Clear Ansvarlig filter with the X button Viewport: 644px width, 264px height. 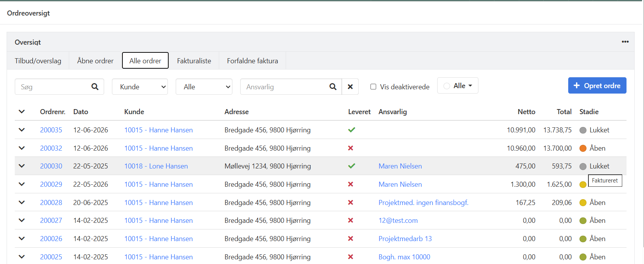350,87
